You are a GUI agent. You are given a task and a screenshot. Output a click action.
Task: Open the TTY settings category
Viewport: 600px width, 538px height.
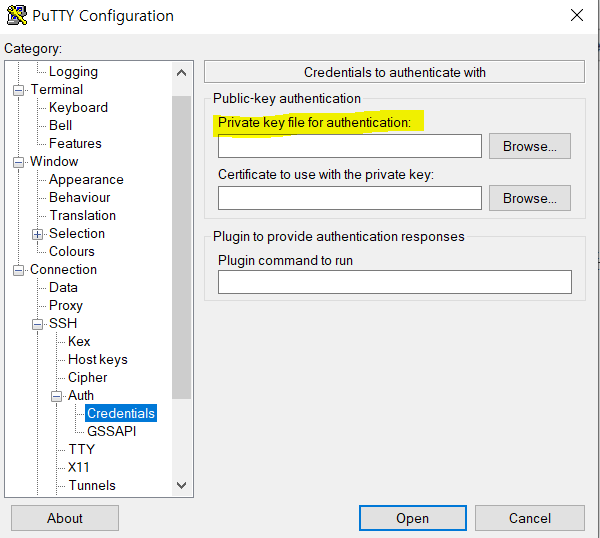[82, 449]
